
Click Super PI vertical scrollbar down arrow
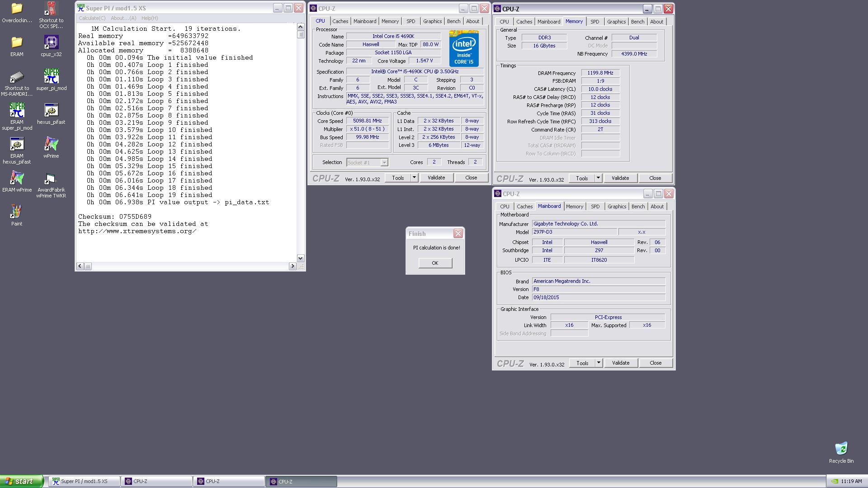pos(301,258)
